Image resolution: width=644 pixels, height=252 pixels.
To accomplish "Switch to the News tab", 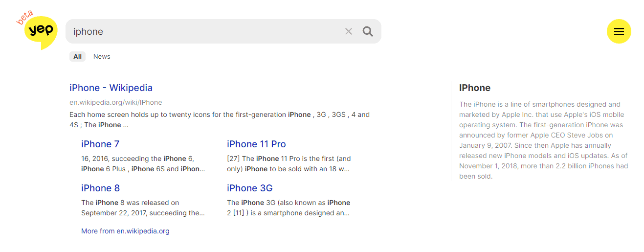I will 102,56.
